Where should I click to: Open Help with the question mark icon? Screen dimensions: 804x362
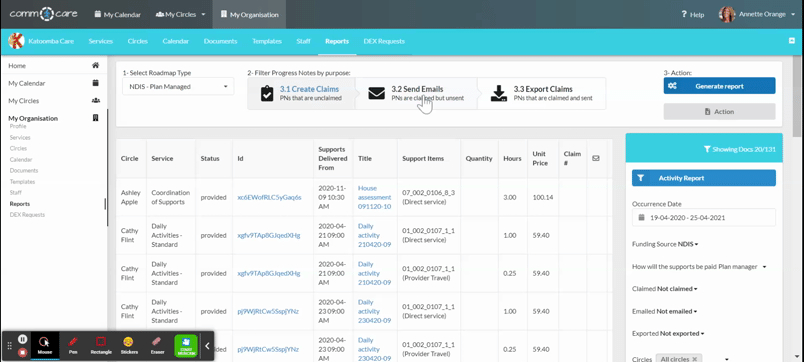(692, 15)
